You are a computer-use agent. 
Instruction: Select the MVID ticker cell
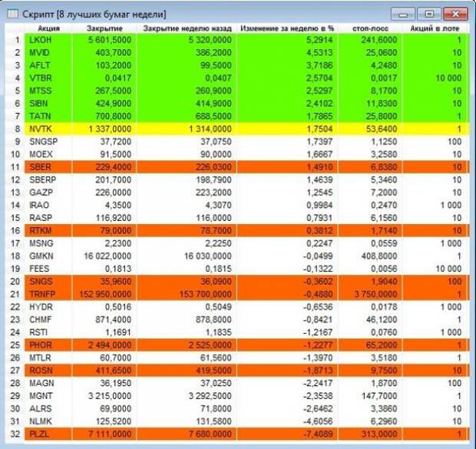click(48, 52)
